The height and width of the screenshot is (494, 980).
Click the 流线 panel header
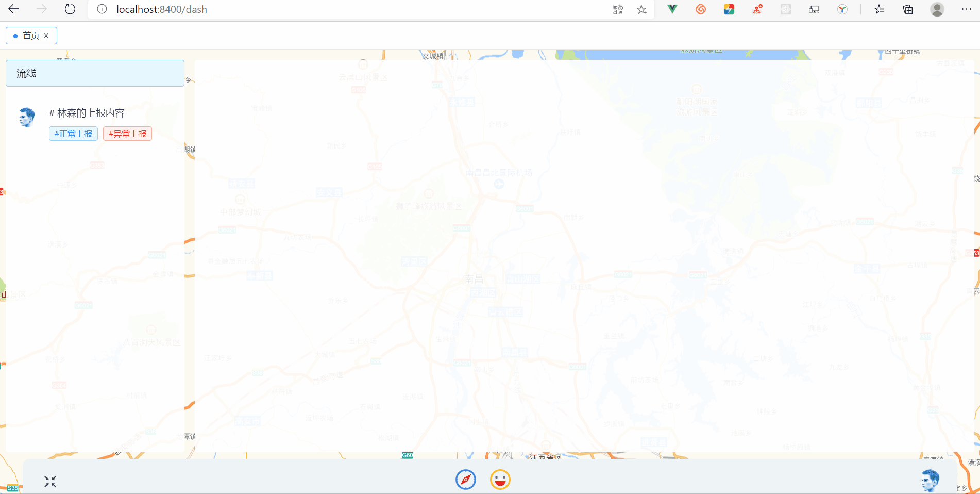[x=95, y=73]
